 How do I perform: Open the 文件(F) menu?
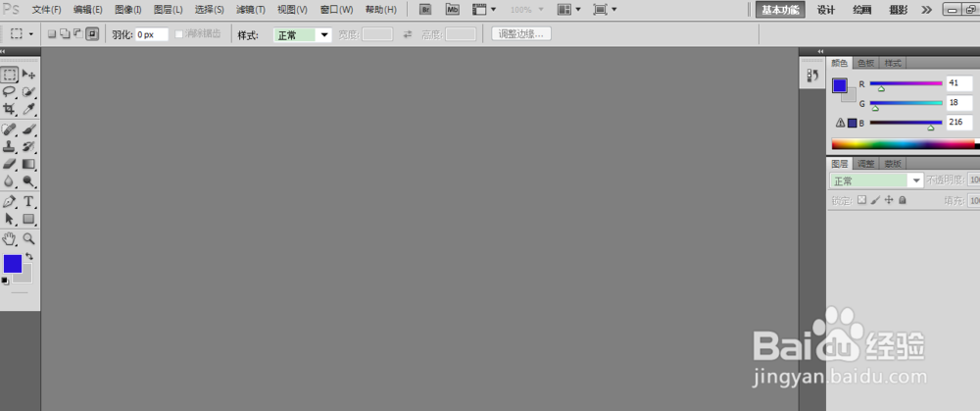pyautogui.click(x=46, y=10)
